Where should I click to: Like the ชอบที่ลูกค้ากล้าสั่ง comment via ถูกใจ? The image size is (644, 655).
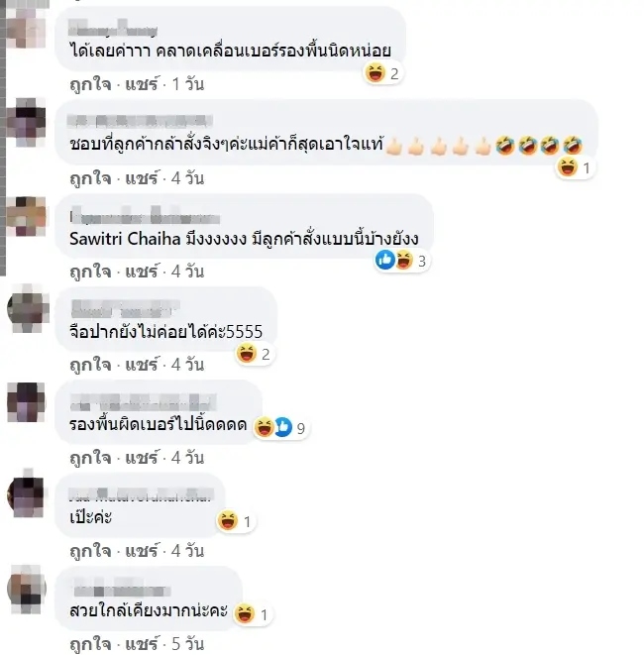click(x=90, y=178)
